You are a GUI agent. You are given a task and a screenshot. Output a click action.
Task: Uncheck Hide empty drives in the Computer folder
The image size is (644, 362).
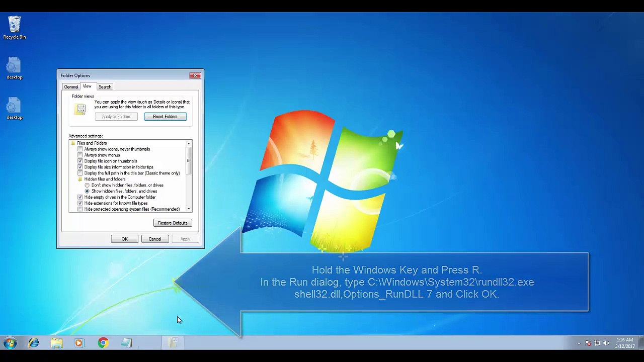[x=80, y=198]
